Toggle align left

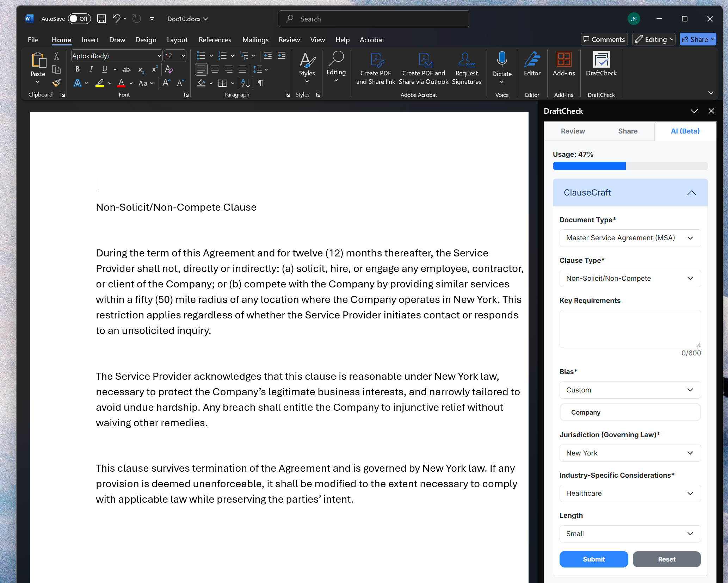[x=201, y=69]
